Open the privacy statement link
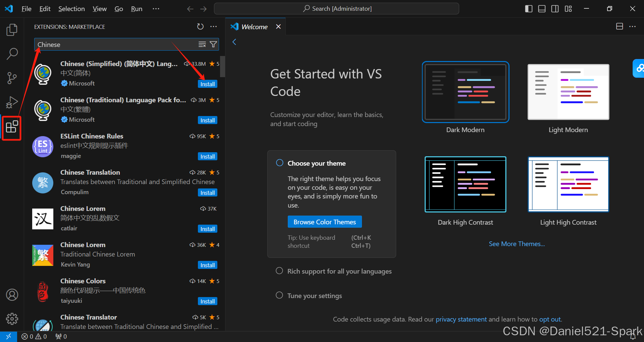 tap(461, 319)
